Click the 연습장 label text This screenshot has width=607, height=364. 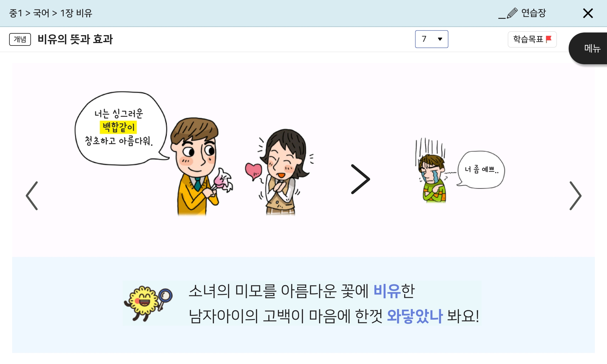point(534,13)
